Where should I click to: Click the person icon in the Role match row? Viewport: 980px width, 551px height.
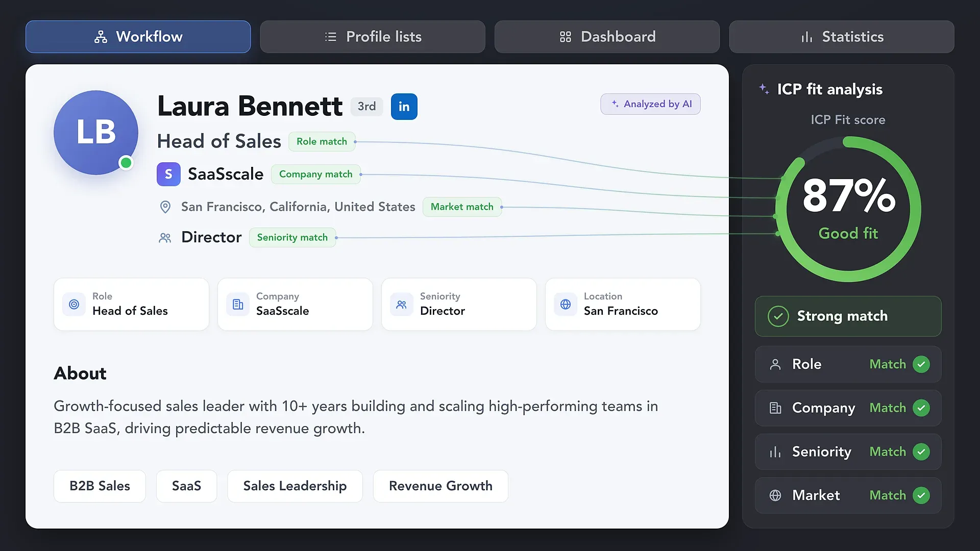[x=775, y=364]
